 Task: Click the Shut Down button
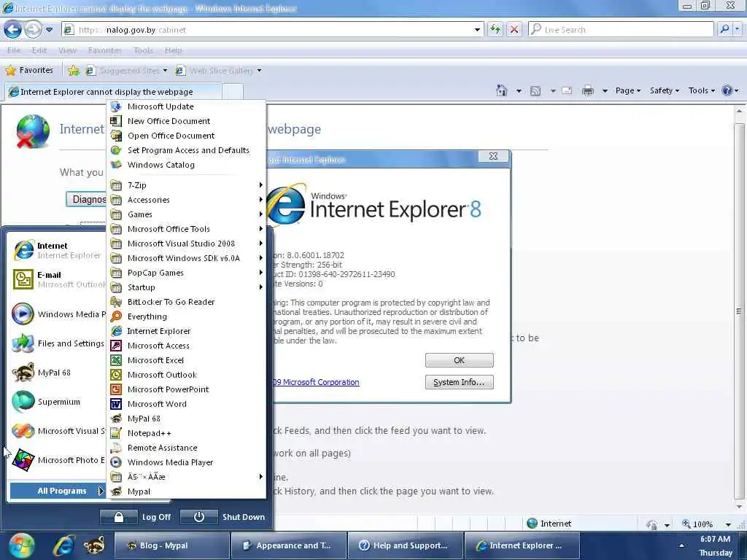pyautogui.click(x=223, y=517)
